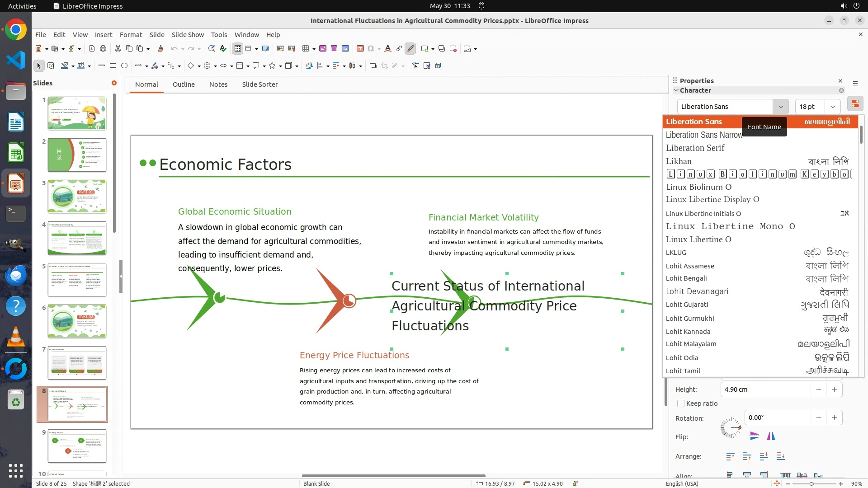Select the Ellipse drawing tool
868x488 pixels.
point(124,66)
